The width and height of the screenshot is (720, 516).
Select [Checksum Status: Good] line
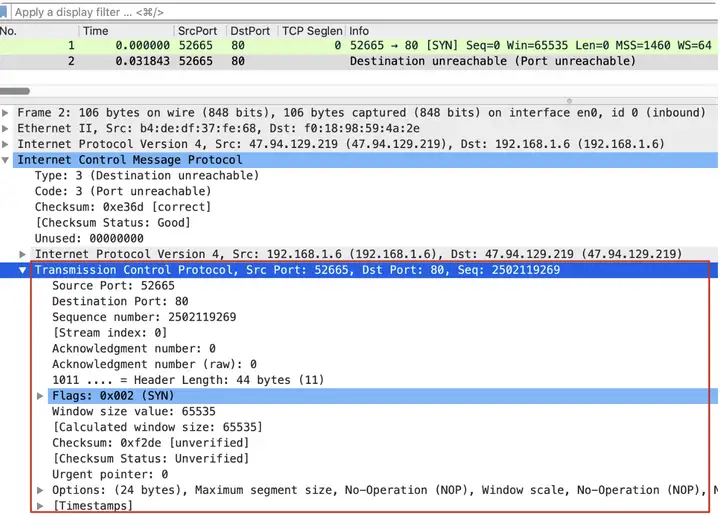click(x=112, y=223)
